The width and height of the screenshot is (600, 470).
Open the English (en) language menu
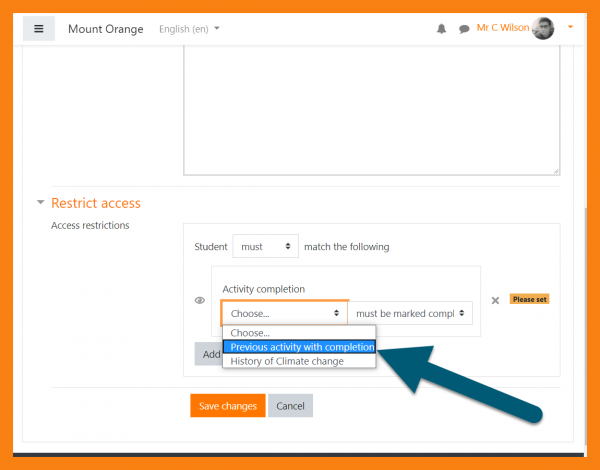(x=190, y=29)
